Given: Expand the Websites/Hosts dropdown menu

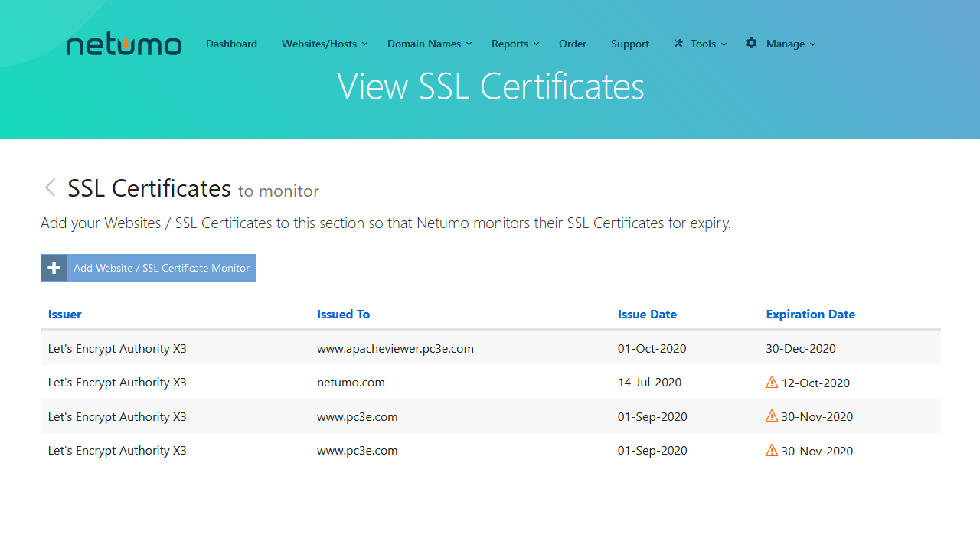Looking at the screenshot, I should pos(325,44).
